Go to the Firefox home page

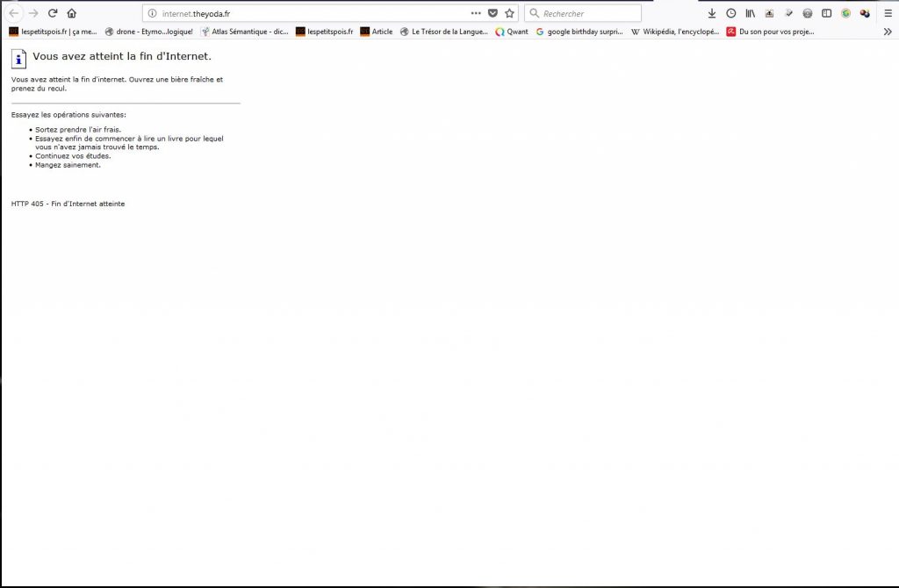point(72,13)
